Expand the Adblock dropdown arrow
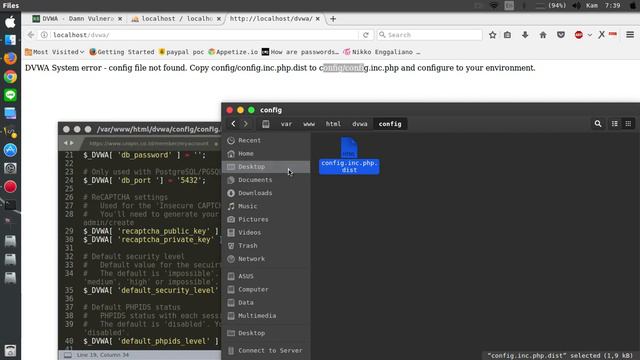The height and width of the screenshot is (360, 640). click(589, 35)
